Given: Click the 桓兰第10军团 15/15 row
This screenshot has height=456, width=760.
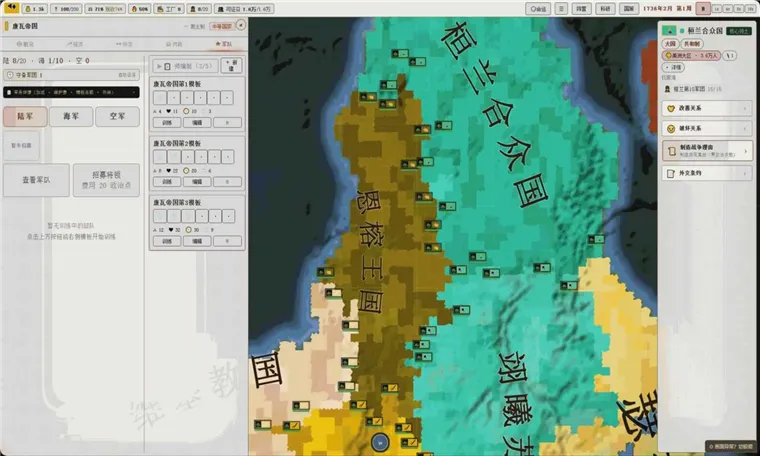Looking at the screenshot, I should [x=693, y=89].
